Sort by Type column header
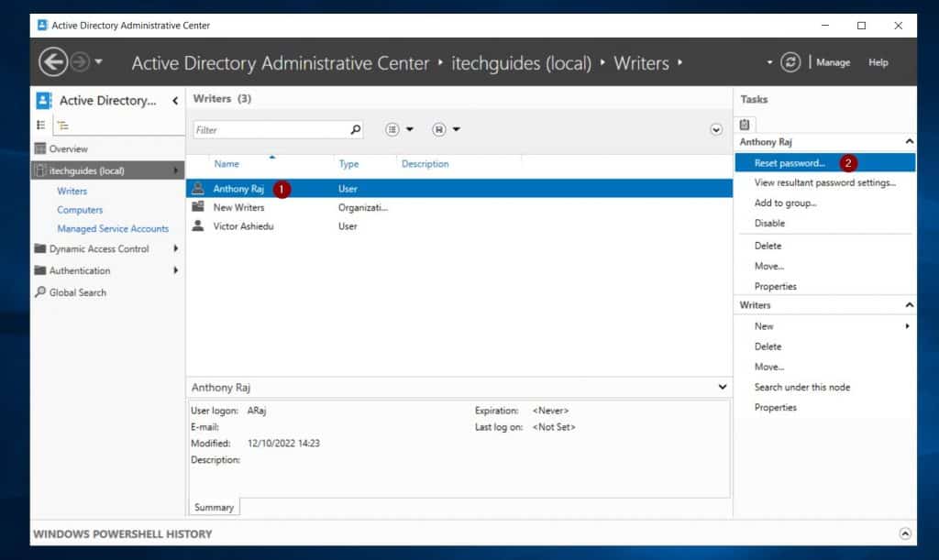This screenshot has height=560, width=939. point(348,164)
